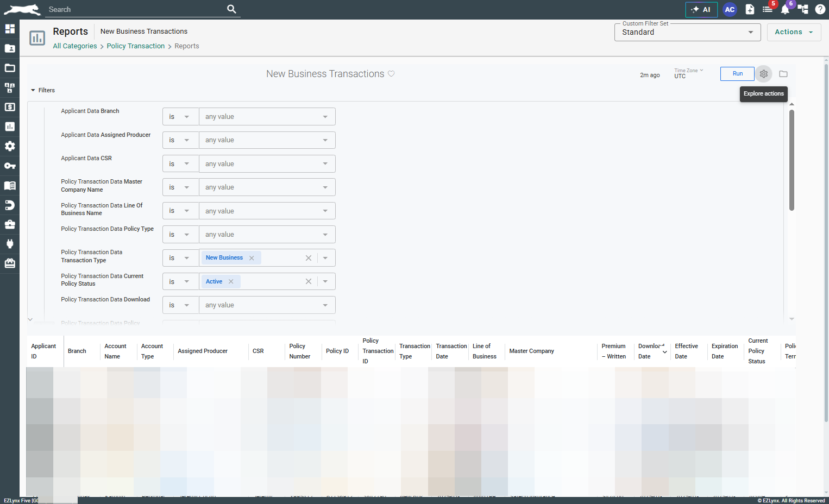Click the magnifying glass search icon
Screen dimensions: 829x504
[231, 9]
